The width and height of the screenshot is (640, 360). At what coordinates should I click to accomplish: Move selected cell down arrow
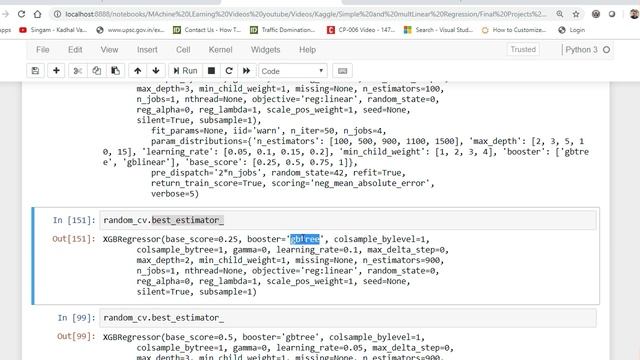tap(156, 71)
